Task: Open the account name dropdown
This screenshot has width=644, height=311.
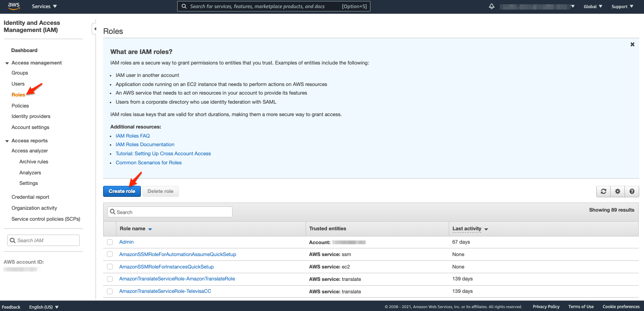Action: coord(538,7)
